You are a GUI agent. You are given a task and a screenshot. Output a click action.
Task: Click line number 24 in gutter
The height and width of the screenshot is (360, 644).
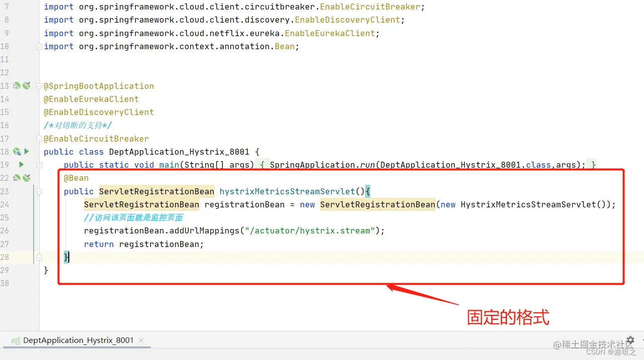point(5,204)
